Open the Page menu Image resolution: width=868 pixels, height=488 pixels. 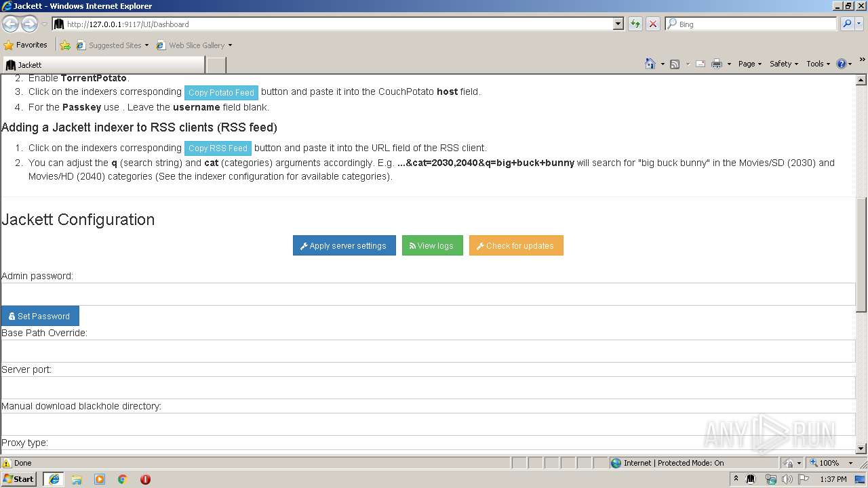pos(749,64)
